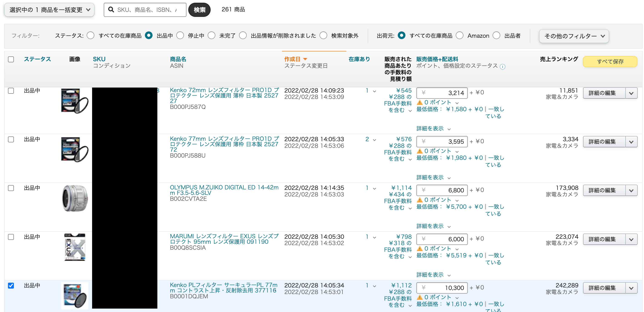Open Kenko 72mm レンズフィルター product link
Viewport: 644px width, 312px height.
(224, 96)
